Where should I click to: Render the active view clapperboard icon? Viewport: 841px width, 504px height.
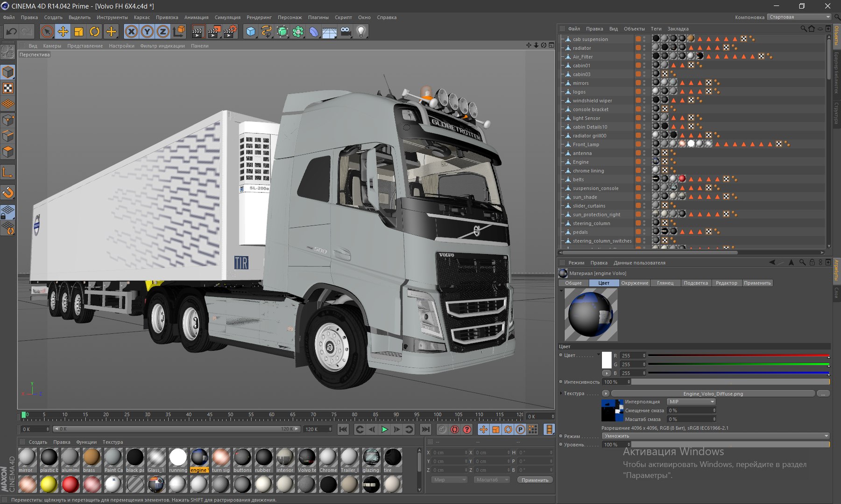coord(198,32)
